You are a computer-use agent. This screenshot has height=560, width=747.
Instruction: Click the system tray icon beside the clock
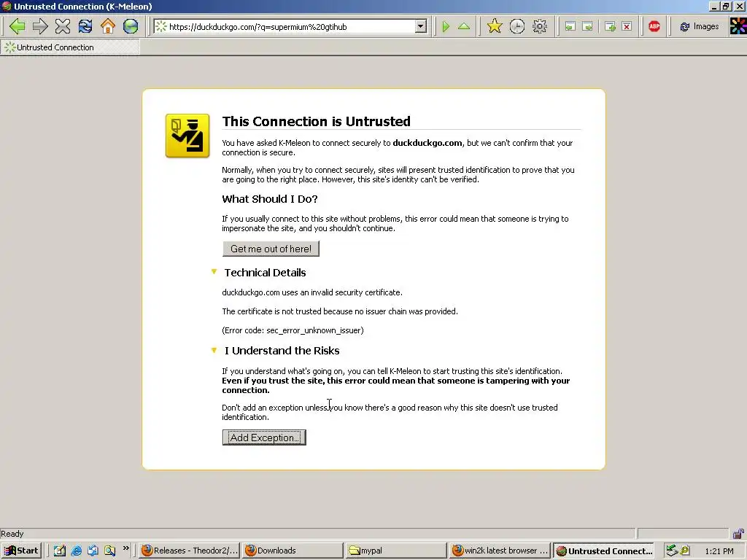pos(685,551)
